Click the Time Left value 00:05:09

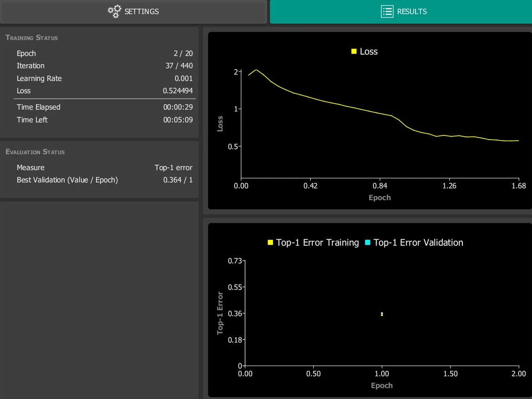click(178, 120)
